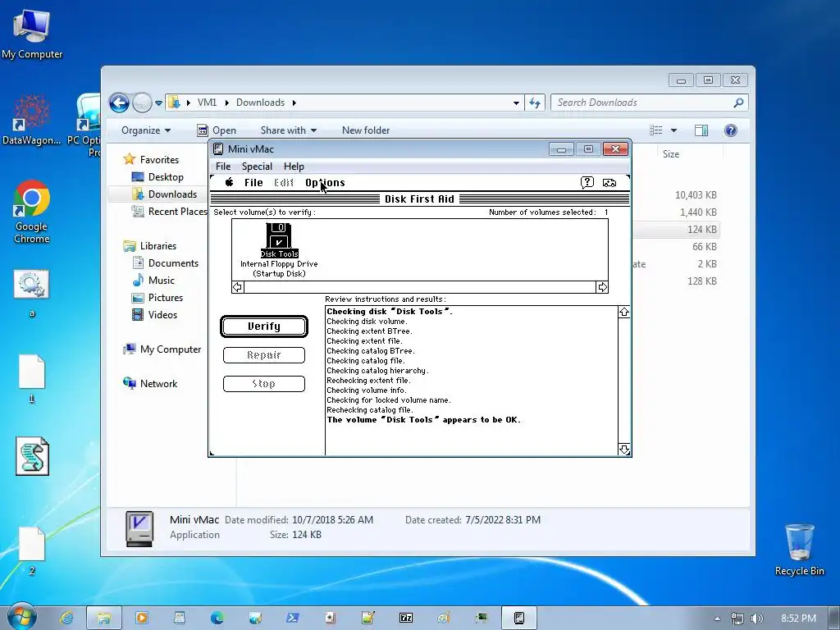Click the volume speaker icon in system tray
The width and height of the screenshot is (840, 630).
pos(756,619)
